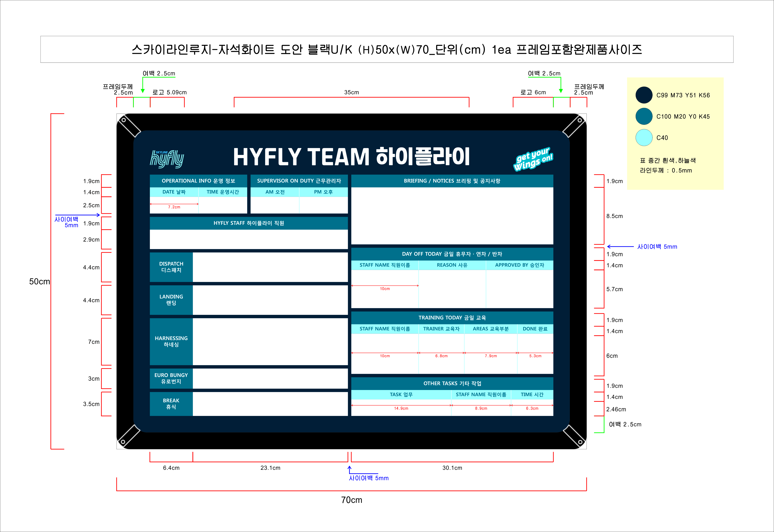Click the red "7.9cm" width label
This screenshot has width=774, height=532.
[491, 356]
